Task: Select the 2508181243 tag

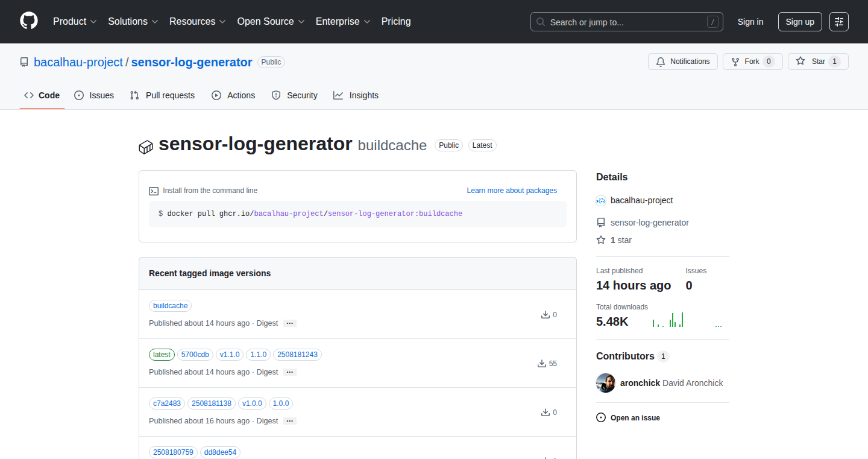Action: point(298,355)
